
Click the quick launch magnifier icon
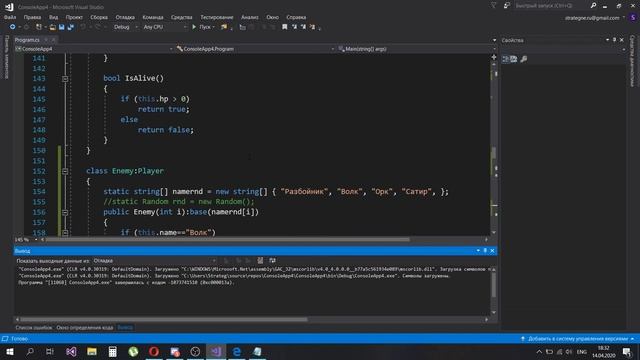(593, 6)
